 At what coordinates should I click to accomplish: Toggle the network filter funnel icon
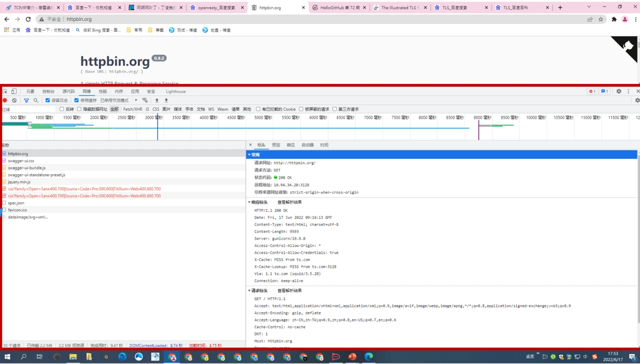click(x=26, y=100)
